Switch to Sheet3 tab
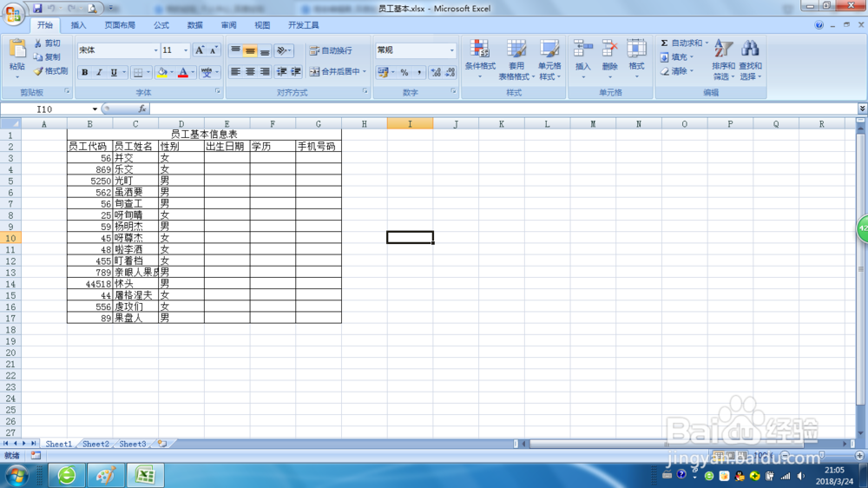Image resolution: width=868 pixels, height=488 pixels. click(132, 444)
